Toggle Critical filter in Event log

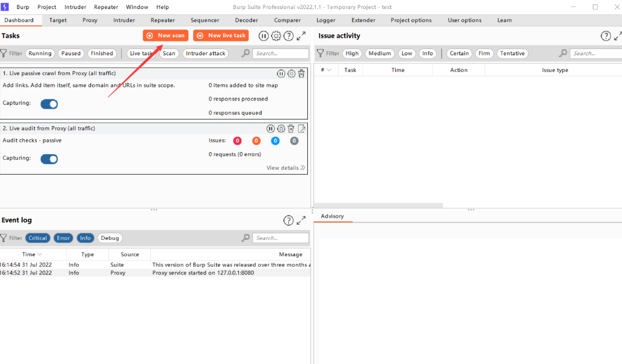38,238
